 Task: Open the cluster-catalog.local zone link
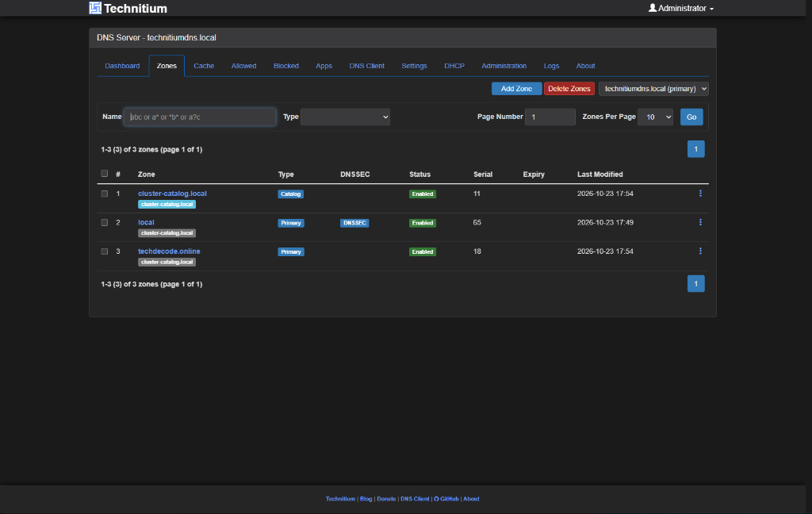172,194
